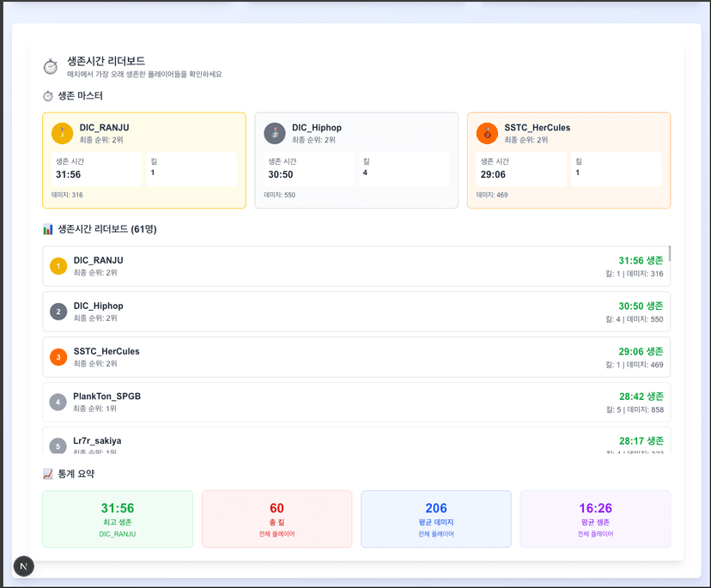Click the bronze medal icon on SSTC_HerCules card

[x=487, y=133]
